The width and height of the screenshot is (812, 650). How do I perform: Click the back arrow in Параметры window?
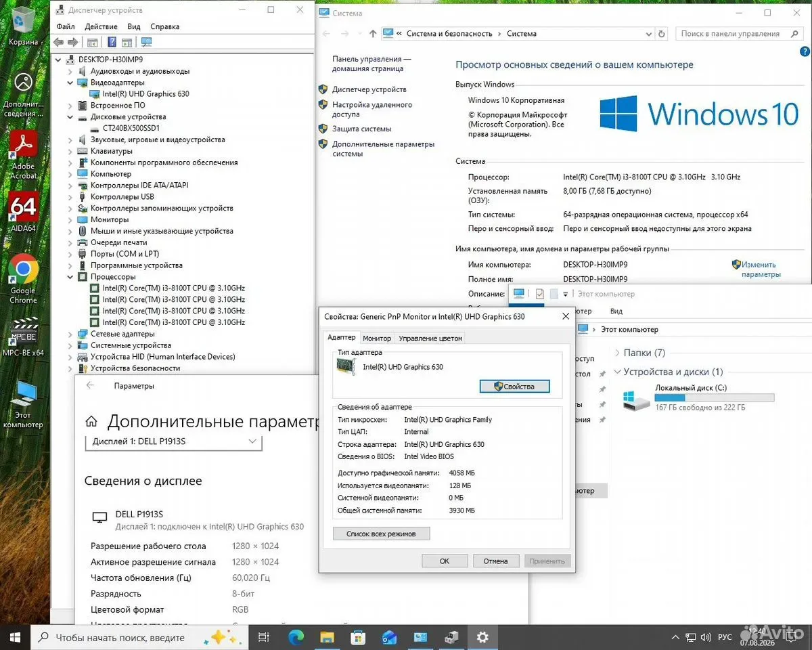[90, 385]
